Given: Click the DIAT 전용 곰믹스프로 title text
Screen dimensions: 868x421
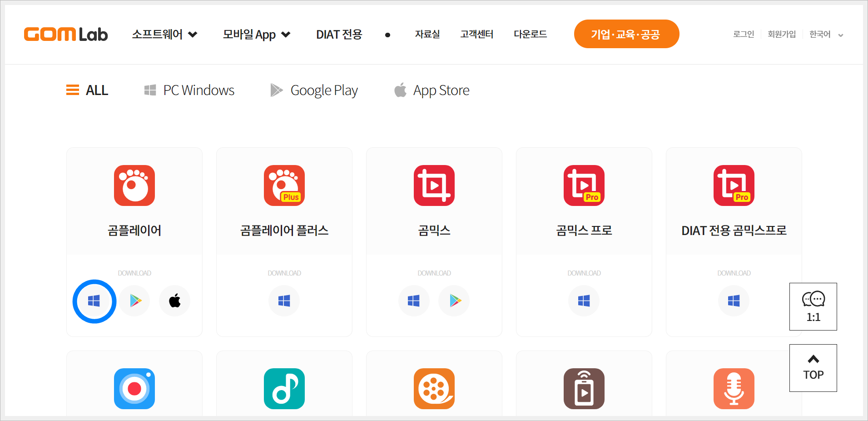Looking at the screenshot, I should (734, 231).
